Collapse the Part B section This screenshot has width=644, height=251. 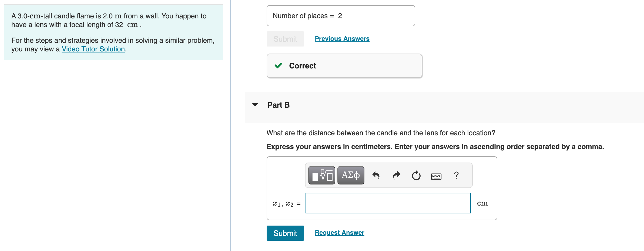point(255,105)
